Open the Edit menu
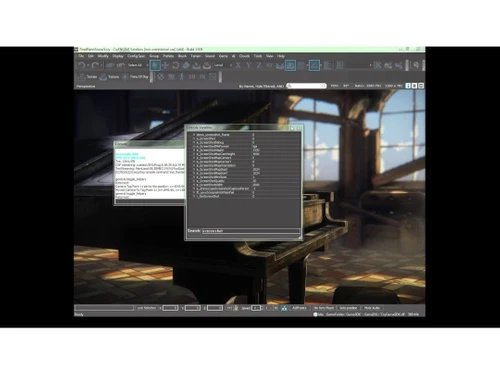This screenshot has width=500, height=375. point(91,56)
